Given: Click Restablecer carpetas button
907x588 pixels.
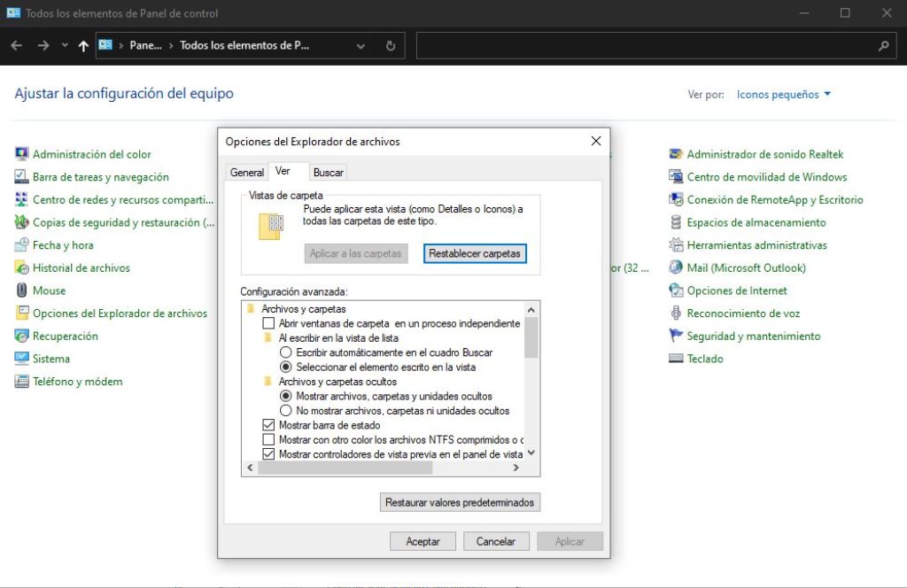Looking at the screenshot, I should (475, 253).
